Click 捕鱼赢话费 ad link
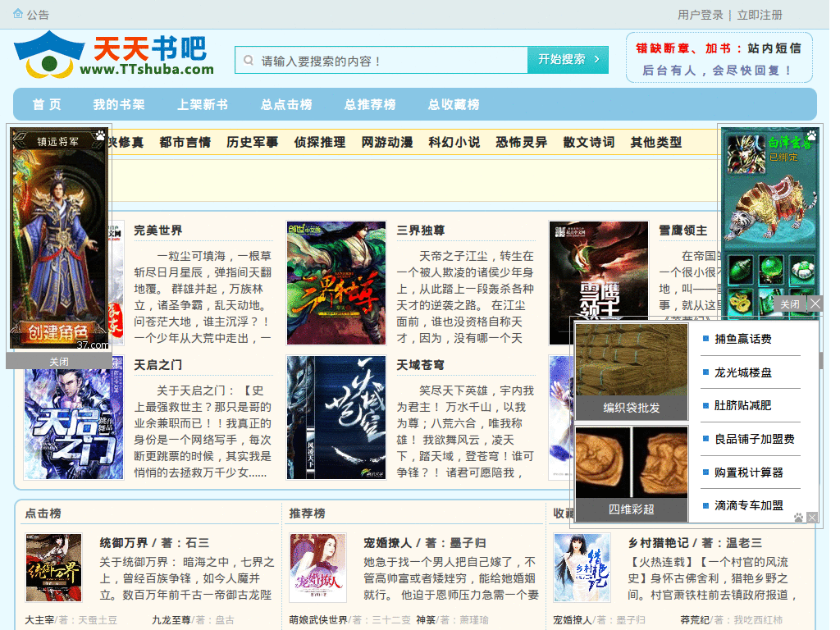Screen dimensions: 840x630 point(742,339)
